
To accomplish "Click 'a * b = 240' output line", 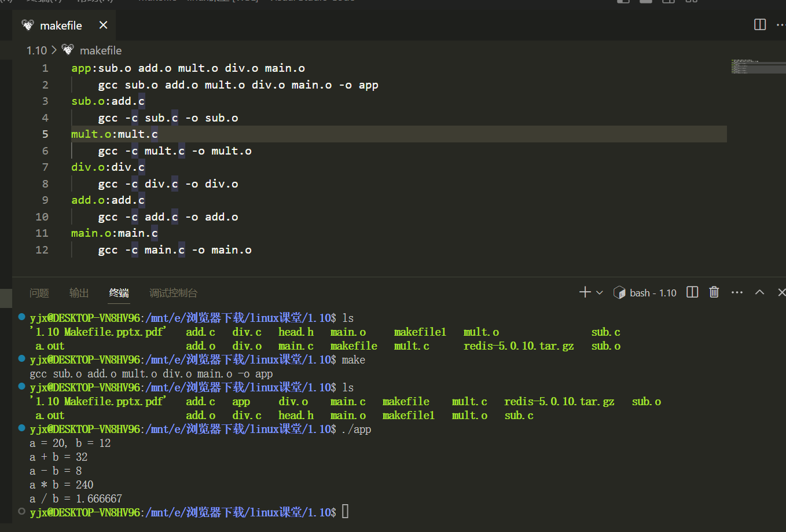I will (x=61, y=485).
